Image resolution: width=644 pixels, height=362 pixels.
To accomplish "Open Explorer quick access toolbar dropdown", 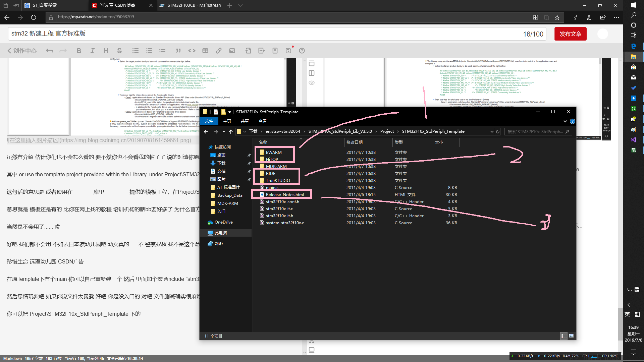I will click(229, 112).
